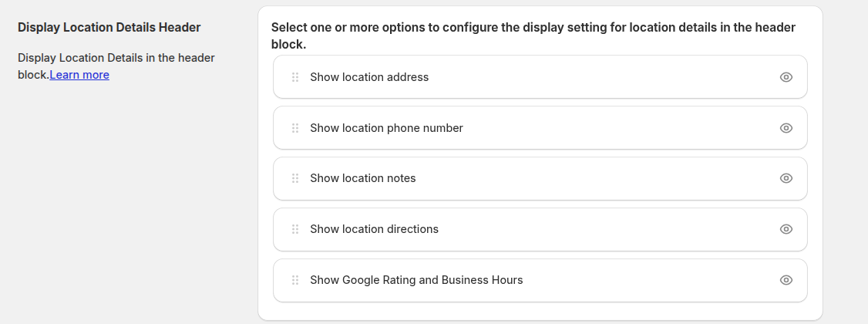This screenshot has height=324, width=868.
Task: Hide the Show location directions option
Action: coord(786,229)
